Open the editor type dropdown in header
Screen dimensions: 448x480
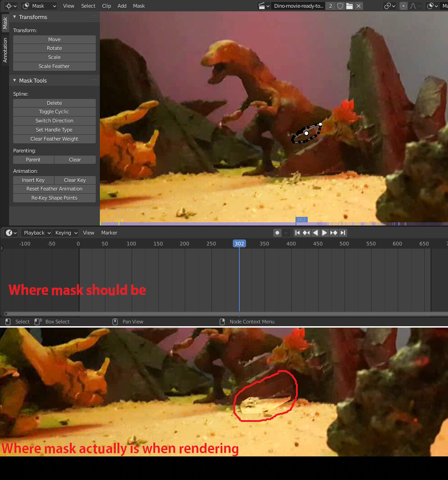(x=11, y=6)
